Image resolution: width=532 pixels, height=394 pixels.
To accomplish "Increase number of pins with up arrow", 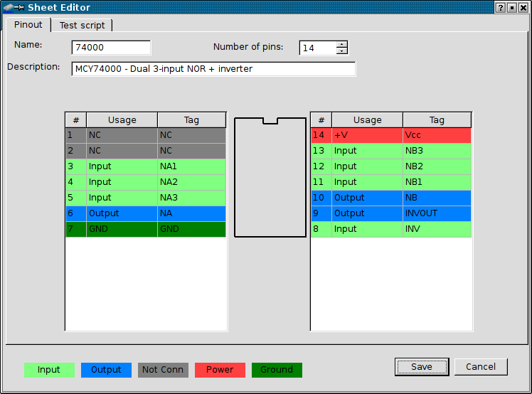I will 342,44.
